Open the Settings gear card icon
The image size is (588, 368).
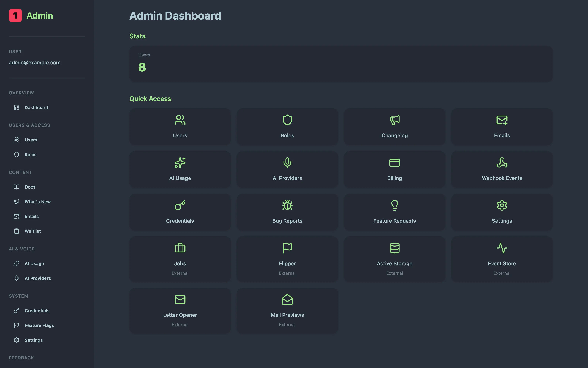pos(502,205)
